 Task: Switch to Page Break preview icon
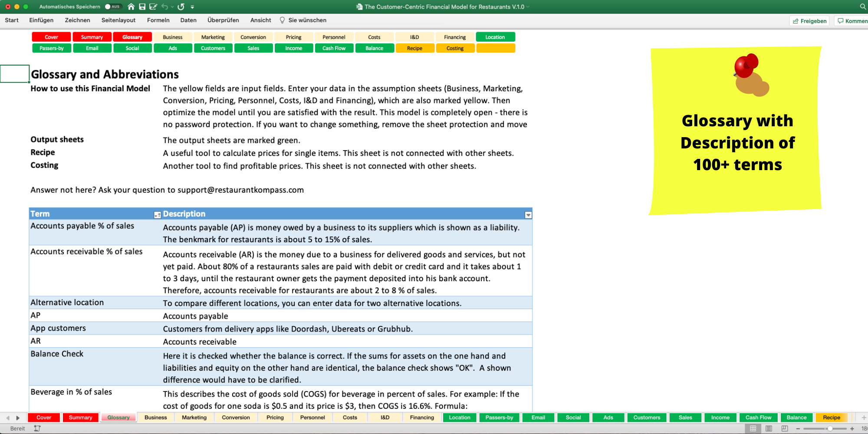tap(785, 428)
